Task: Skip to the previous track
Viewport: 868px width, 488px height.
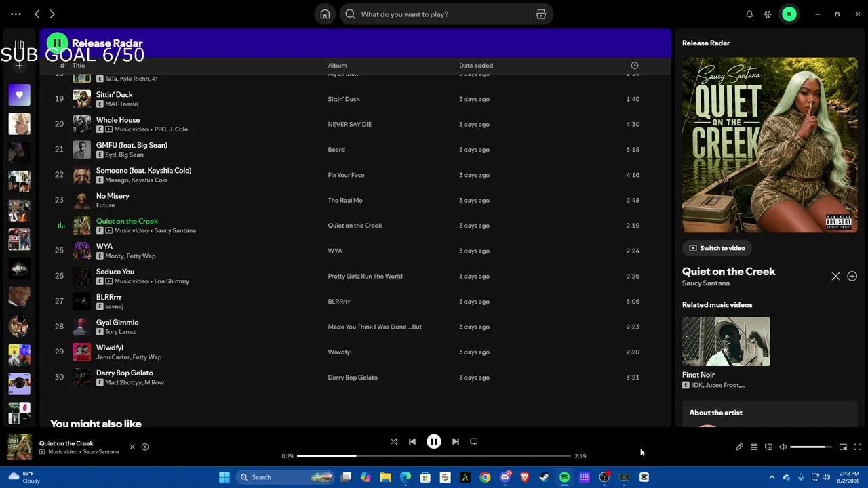Action: (x=412, y=441)
